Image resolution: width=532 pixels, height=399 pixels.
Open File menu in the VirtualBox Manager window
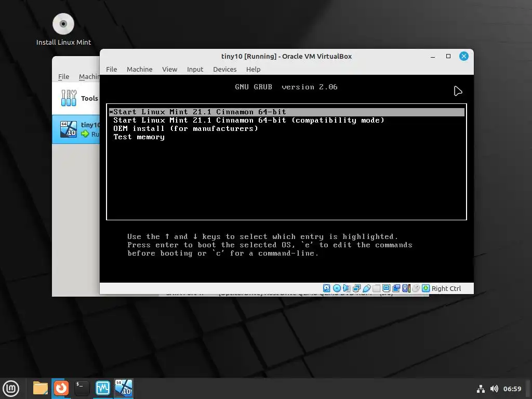tap(63, 77)
